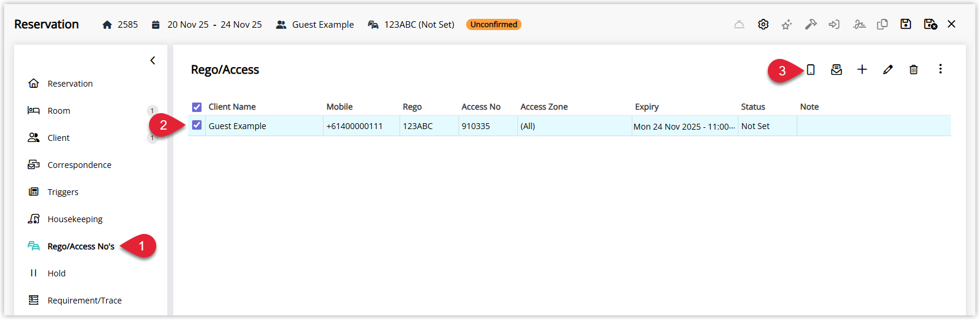Click the sparkle stars icon
This screenshot has width=980, height=320.
point(787,24)
